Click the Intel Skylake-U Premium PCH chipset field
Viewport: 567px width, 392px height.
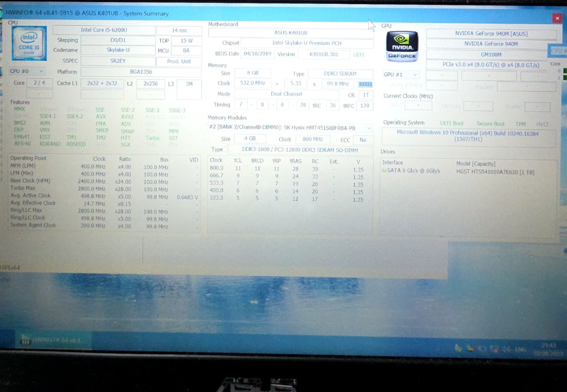[x=307, y=43]
